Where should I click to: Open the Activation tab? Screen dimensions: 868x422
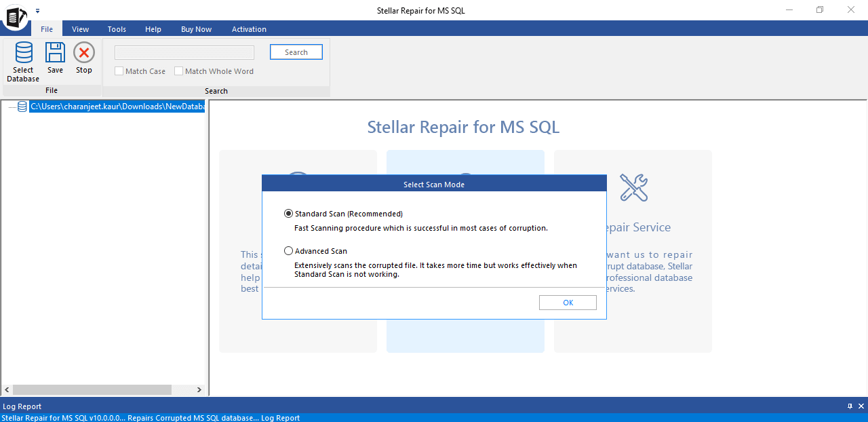click(x=249, y=29)
